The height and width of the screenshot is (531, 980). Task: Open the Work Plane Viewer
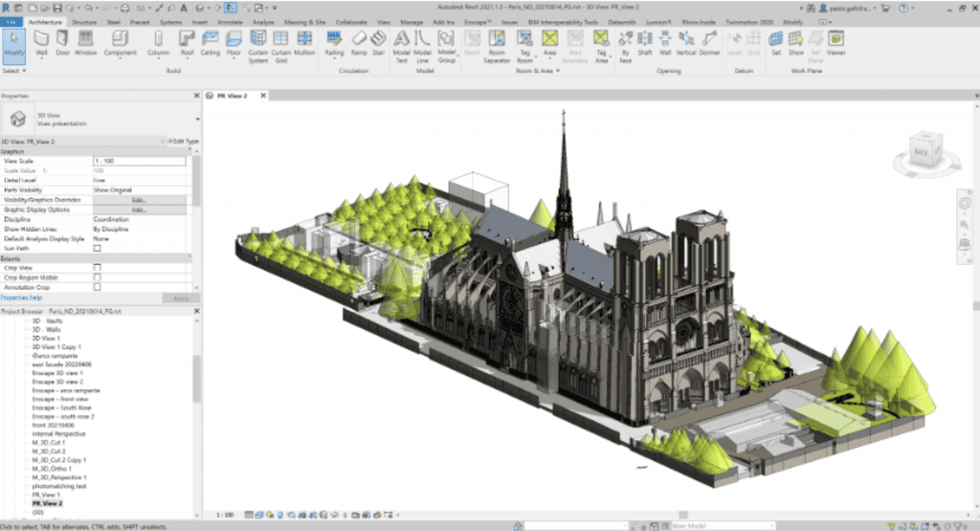pyautogui.click(x=835, y=42)
